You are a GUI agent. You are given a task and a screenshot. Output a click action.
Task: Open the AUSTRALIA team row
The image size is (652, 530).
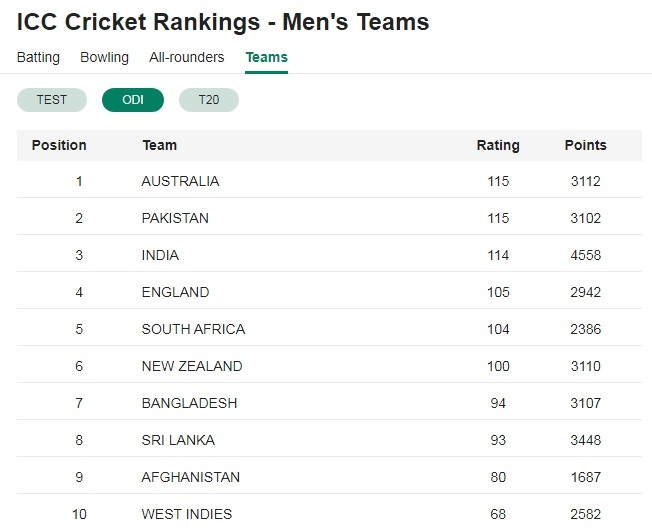tap(329, 181)
